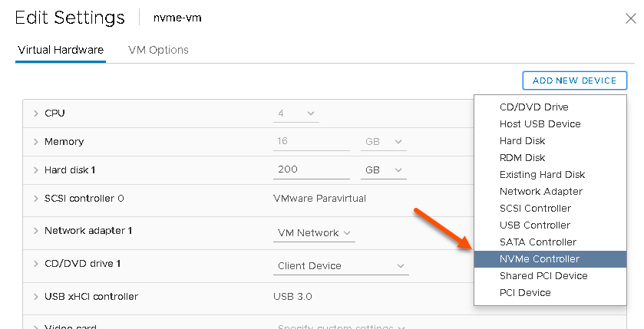Click the hard disk size field
The width and height of the screenshot is (644, 329).
coord(311,169)
